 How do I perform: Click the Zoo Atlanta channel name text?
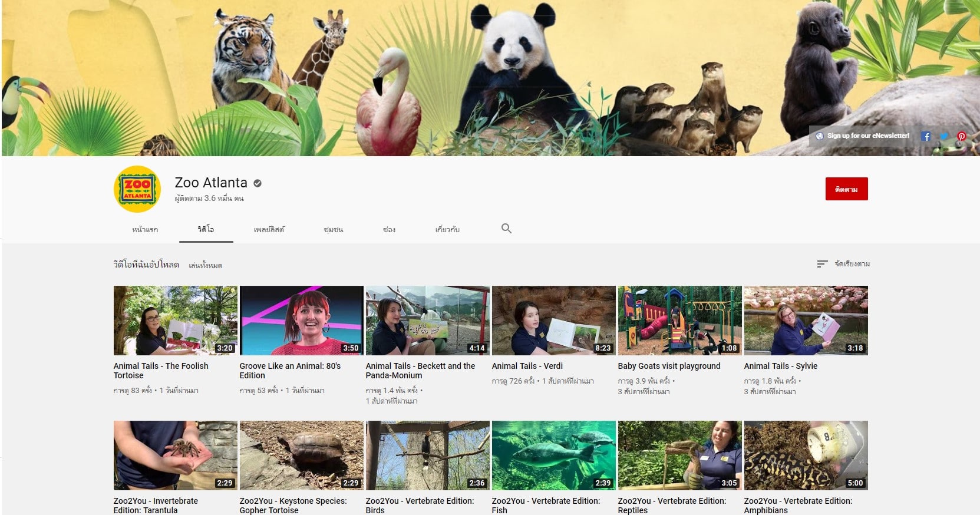tap(211, 183)
